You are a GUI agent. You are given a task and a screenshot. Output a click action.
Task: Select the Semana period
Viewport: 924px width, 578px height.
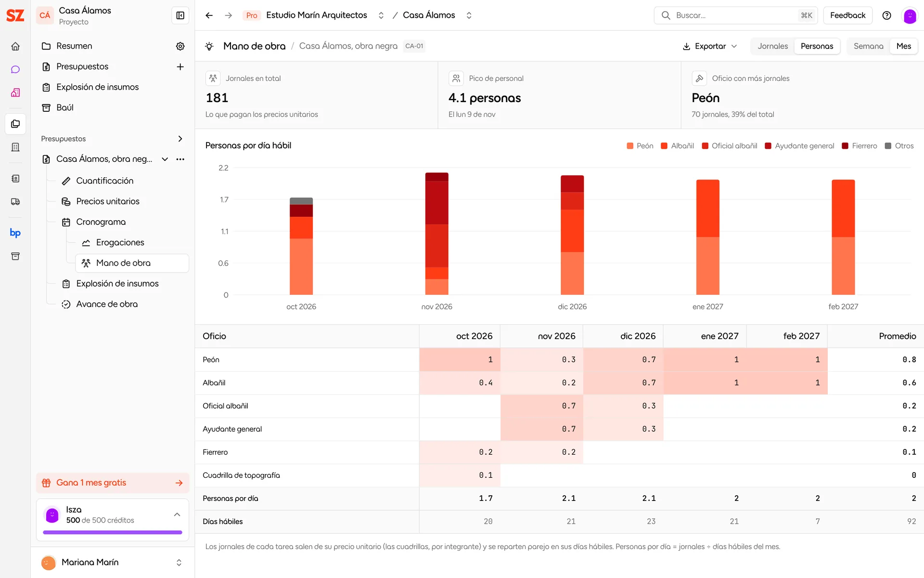coord(868,46)
